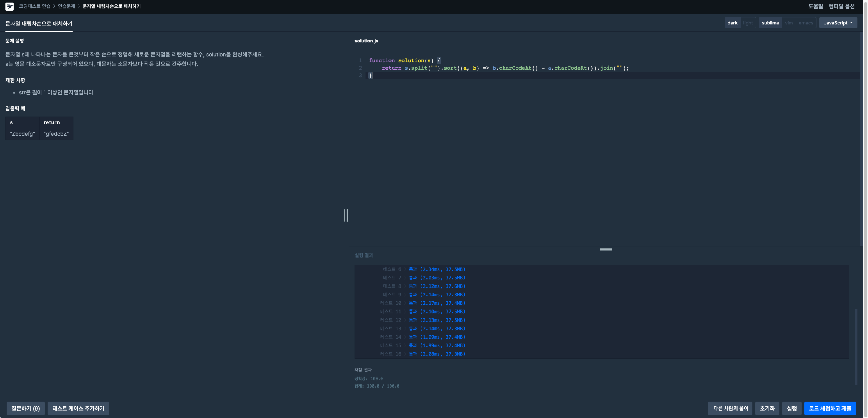Open 컴파일 옵션 menu
The height and width of the screenshot is (418, 868).
pos(841,6)
